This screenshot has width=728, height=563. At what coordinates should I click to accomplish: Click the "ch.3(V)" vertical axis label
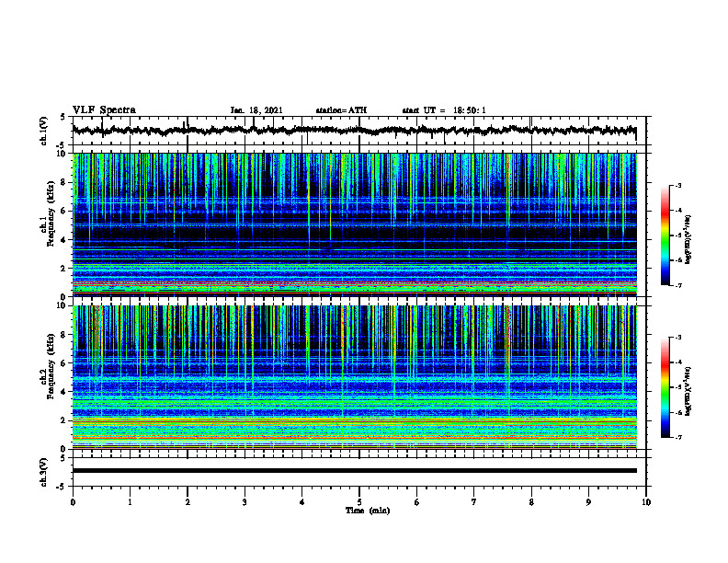pos(43,472)
